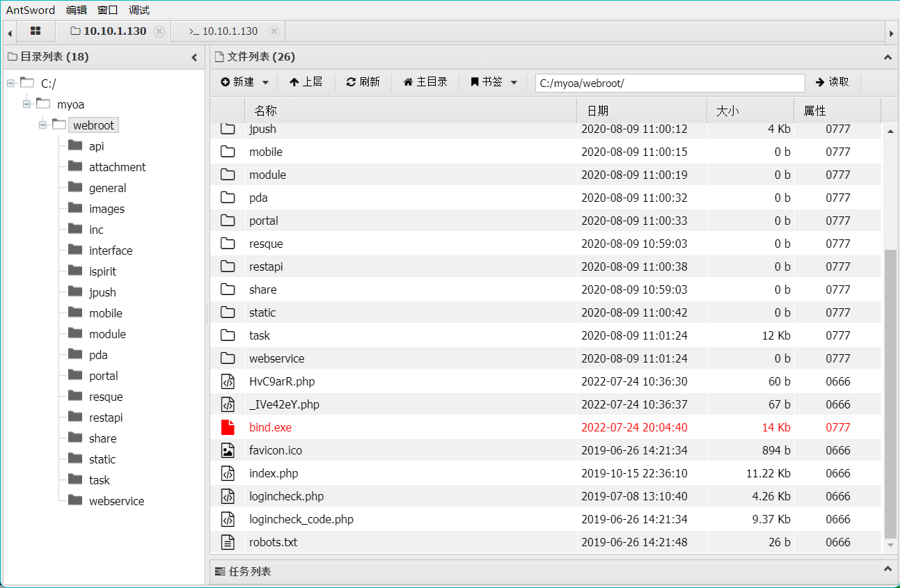Viewport: 900px width, 588px height.
Task: Select the bind.exe file name
Action: 270,427
